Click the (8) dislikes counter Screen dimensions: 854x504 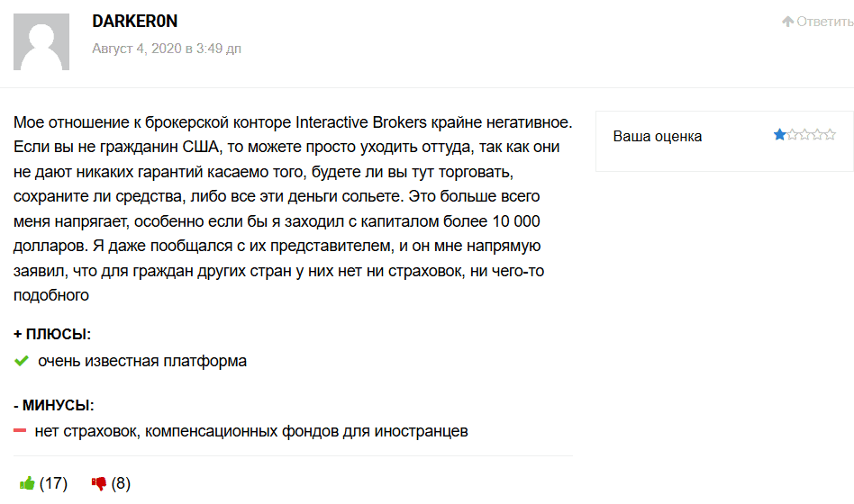point(121,483)
